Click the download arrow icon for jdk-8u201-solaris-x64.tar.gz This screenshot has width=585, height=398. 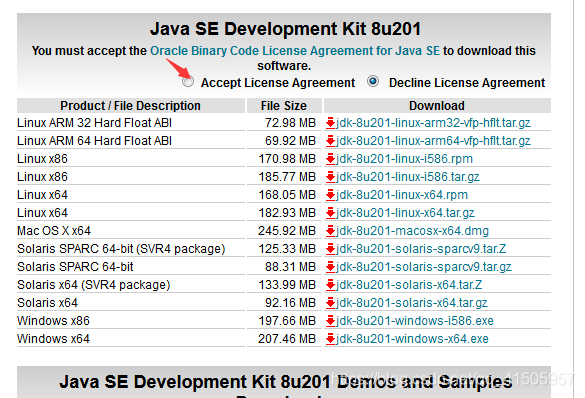pyautogui.click(x=330, y=303)
